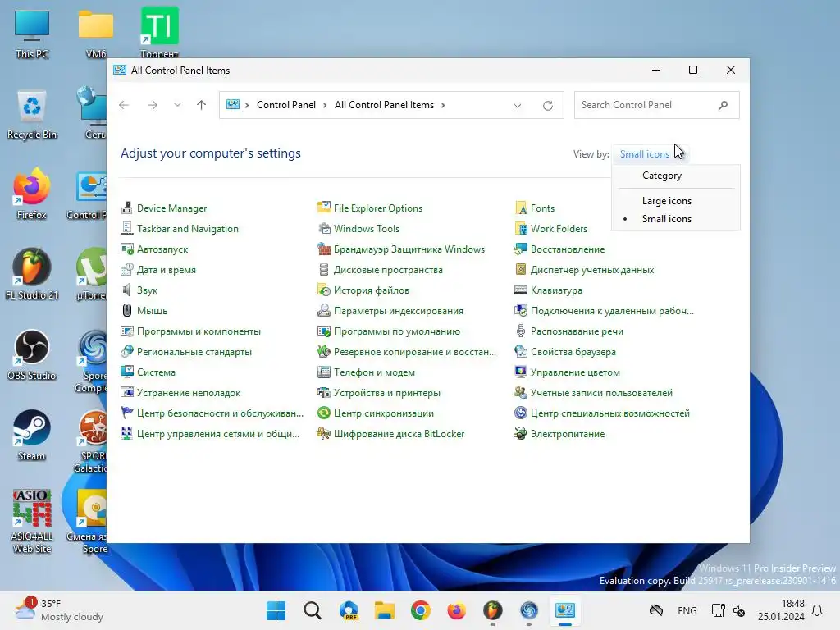The image size is (840, 630).
Task: Click the Дата и время clock icon
Action: coord(126,269)
